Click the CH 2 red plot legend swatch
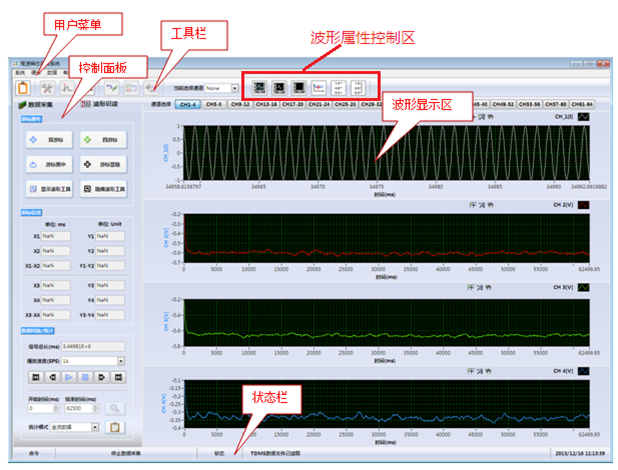 (x=584, y=205)
